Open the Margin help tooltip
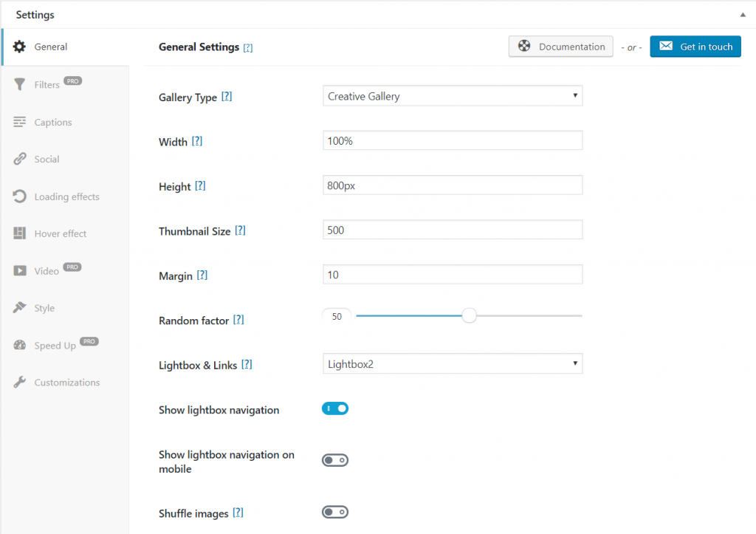Viewport: 756px width, 534px height. coord(202,275)
